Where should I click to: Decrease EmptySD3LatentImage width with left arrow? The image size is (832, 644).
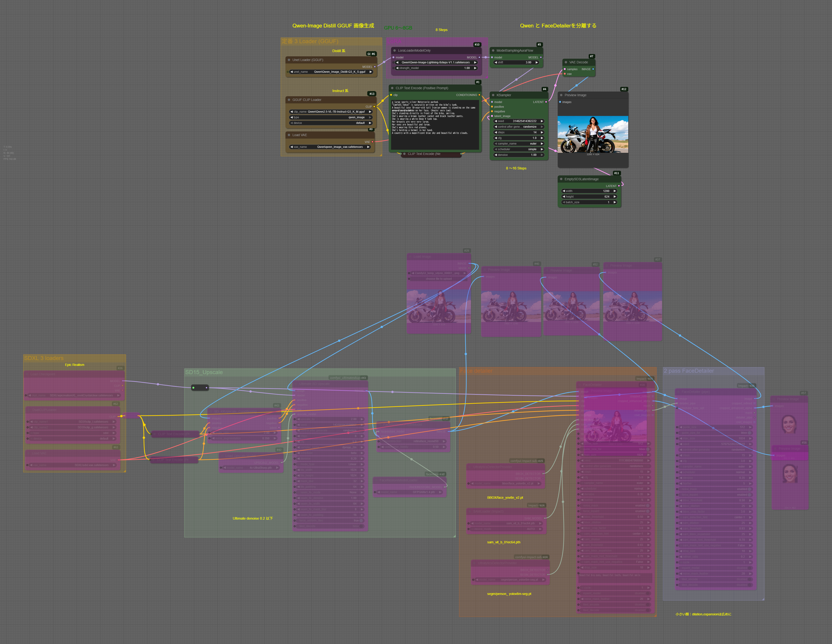[x=564, y=191]
